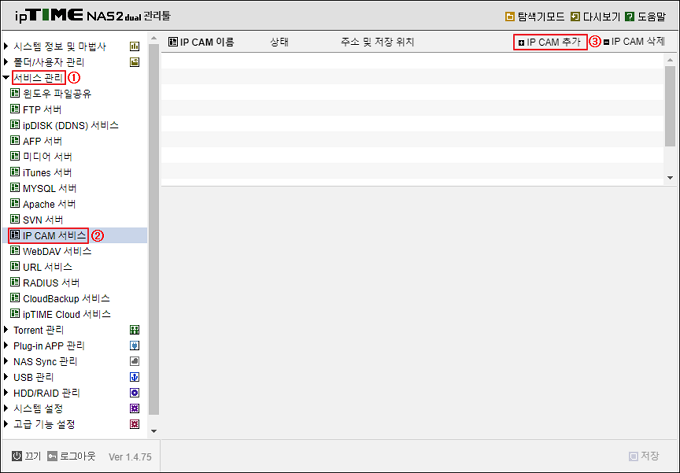Expand the 시스템 설정 arrow
680x473 pixels.
[x=6, y=408]
